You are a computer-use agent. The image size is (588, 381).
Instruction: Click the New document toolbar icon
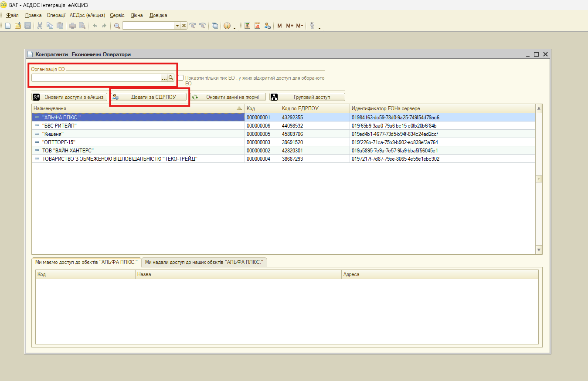(x=8, y=26)
